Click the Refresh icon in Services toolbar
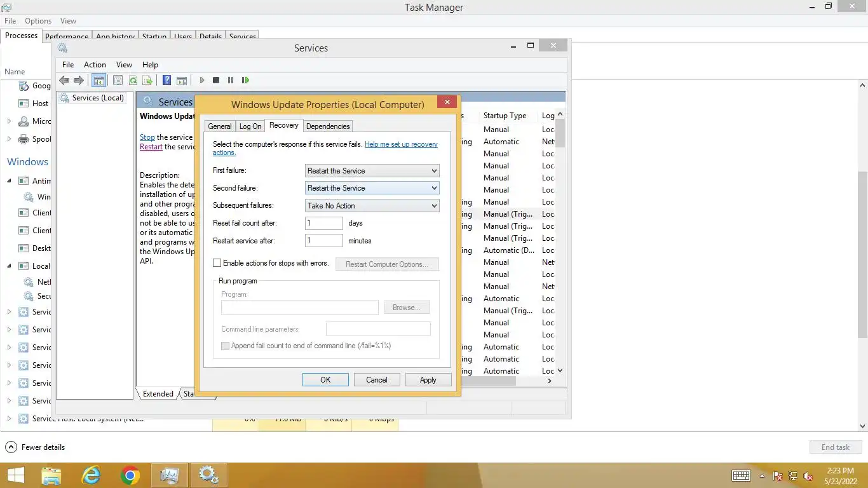 point(133,80)
